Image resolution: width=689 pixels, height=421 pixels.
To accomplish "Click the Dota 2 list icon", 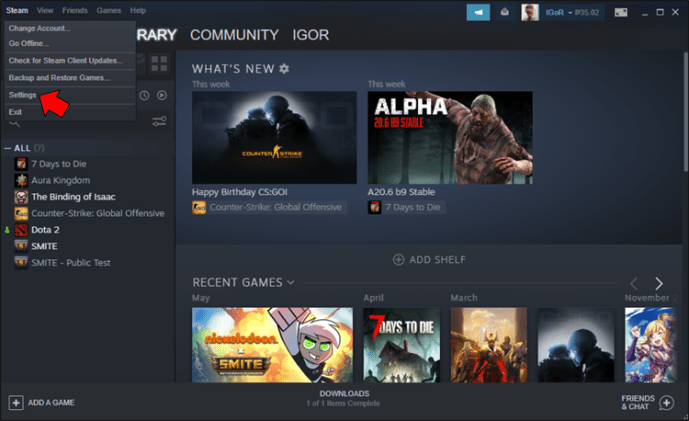I will (x=21, y=230).
